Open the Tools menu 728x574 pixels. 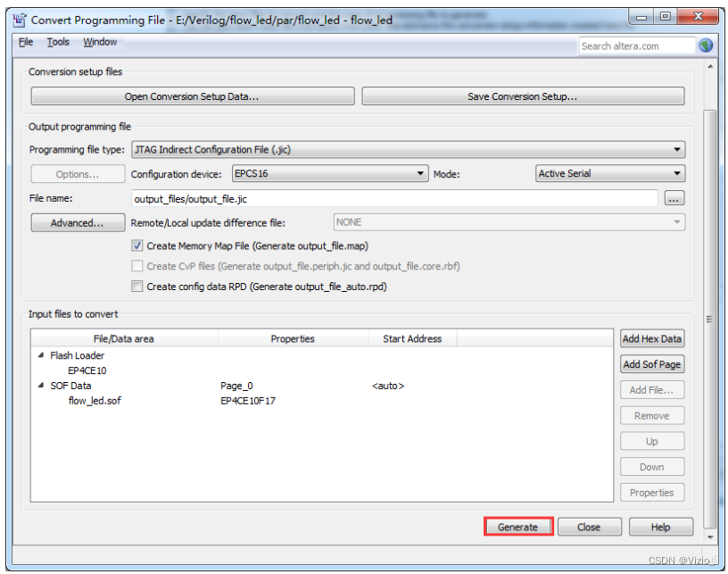click(58, 42)
